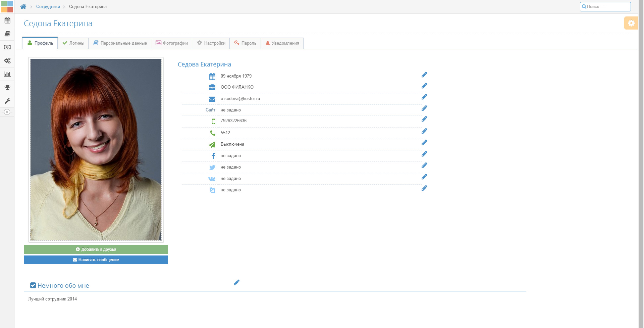This screenshot has height=328, width=644.
Task: Click the home breadcrumb icon
Action: coord(23,7)
